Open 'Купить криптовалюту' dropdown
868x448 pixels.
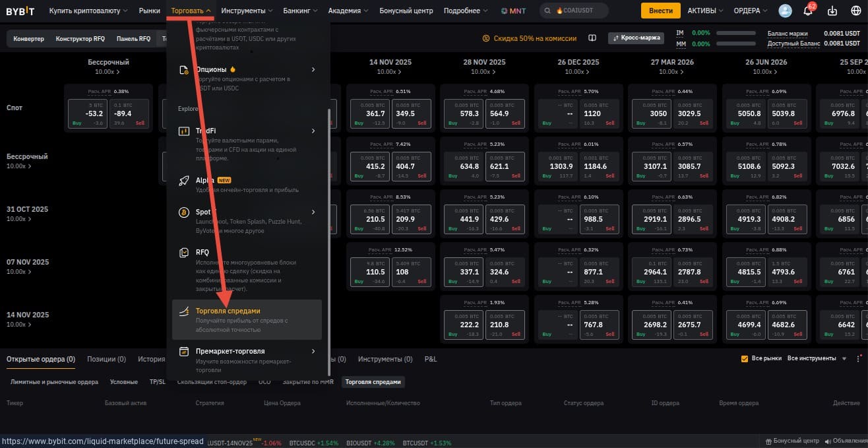click(88, 11)
